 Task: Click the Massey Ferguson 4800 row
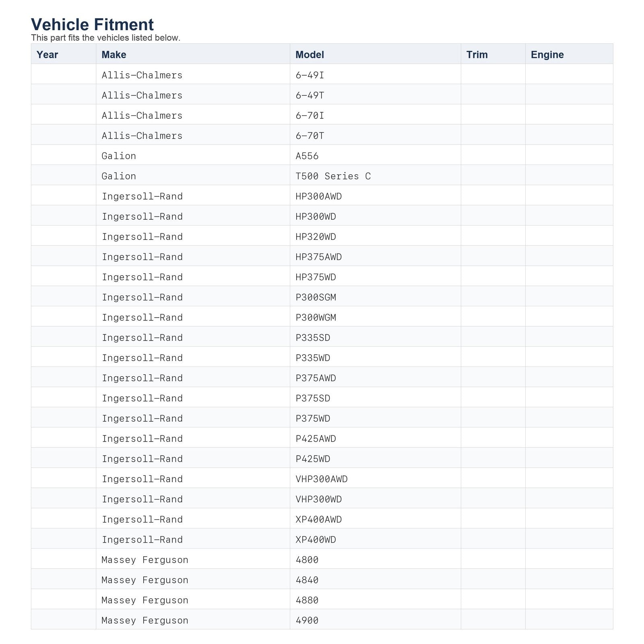click(322, 559)
